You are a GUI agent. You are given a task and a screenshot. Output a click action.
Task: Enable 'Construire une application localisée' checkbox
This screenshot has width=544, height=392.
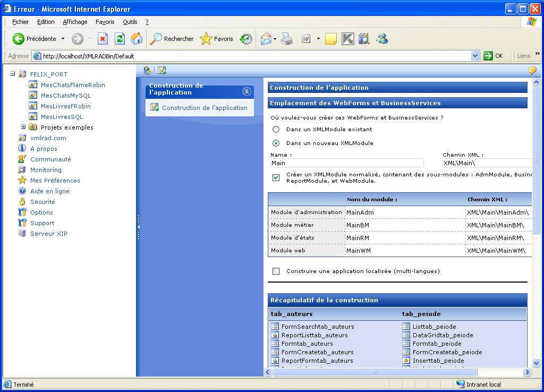point(276,271)
